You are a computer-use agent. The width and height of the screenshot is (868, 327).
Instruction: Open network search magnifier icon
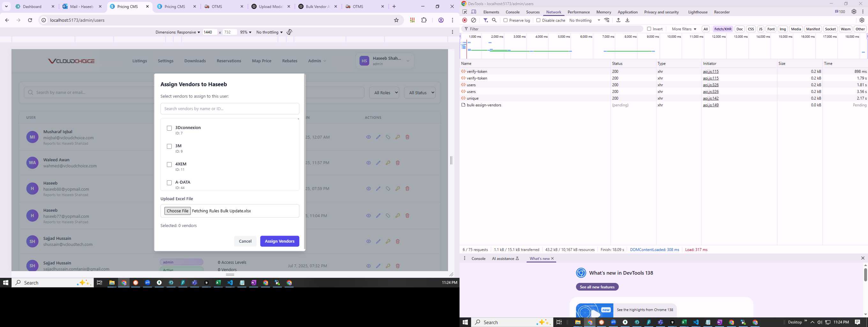494,20
